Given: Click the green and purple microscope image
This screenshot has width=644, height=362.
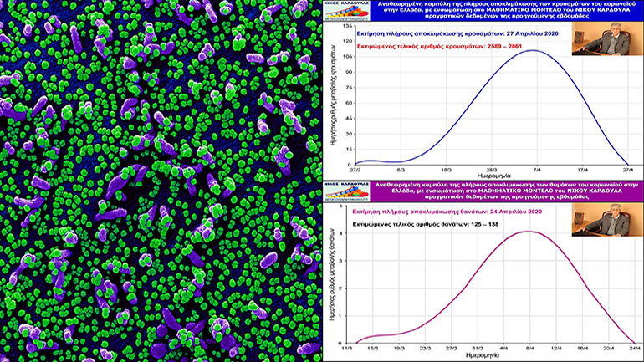Looking at the screenshot, I should [x=161, y=181].
